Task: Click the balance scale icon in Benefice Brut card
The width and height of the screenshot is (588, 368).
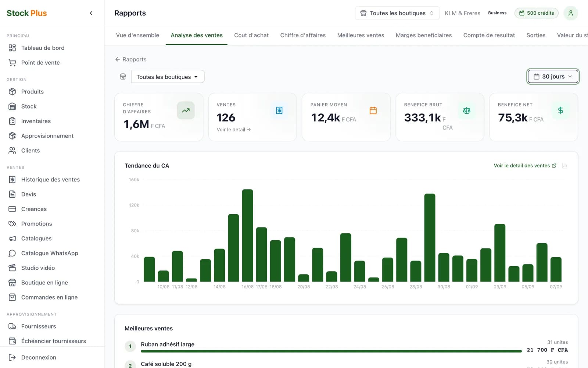Action: pos(467,110)
